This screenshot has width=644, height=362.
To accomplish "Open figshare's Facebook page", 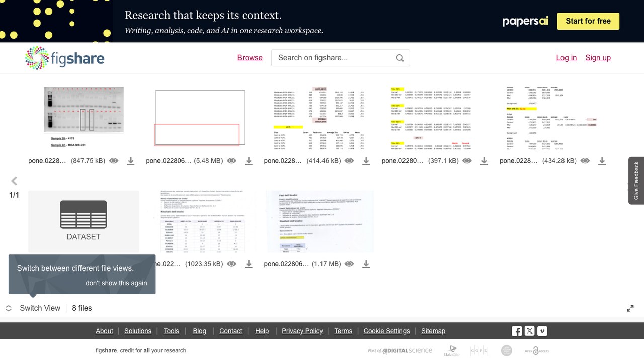I will pos(517,331).
